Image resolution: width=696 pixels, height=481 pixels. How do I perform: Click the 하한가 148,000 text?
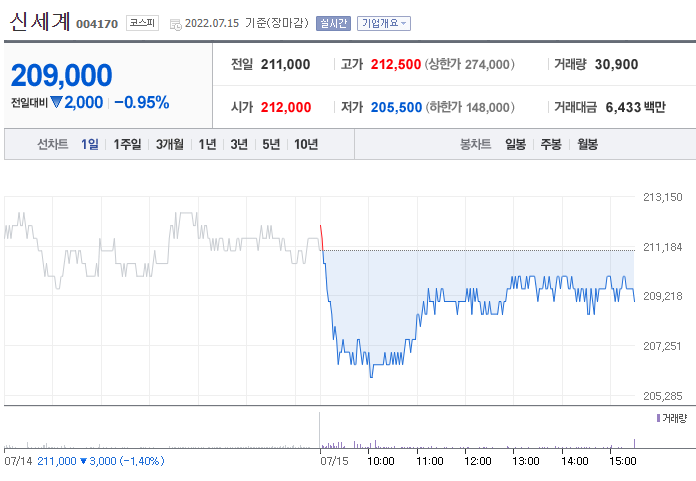[470, 107]
